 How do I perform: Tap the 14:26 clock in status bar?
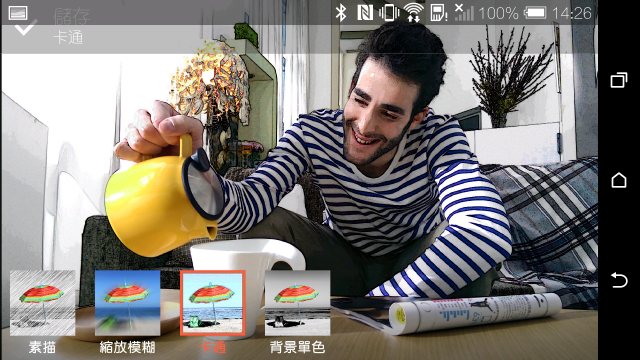coord(571,13)
